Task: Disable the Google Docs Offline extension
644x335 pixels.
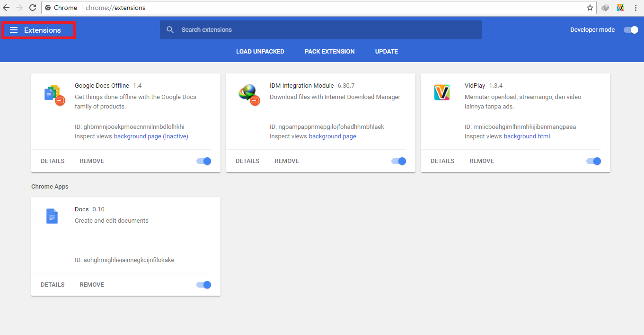Action: tap(203, 161)
